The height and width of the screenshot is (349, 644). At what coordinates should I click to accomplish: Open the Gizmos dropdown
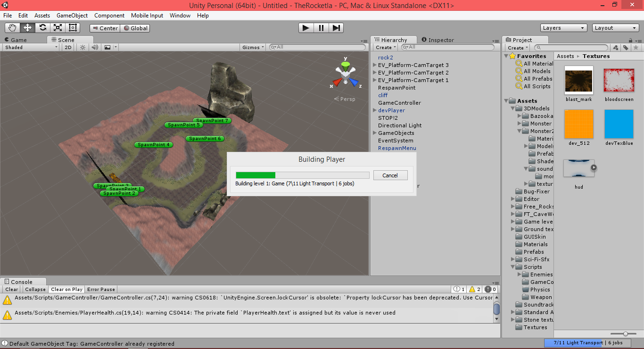(253, 47)
